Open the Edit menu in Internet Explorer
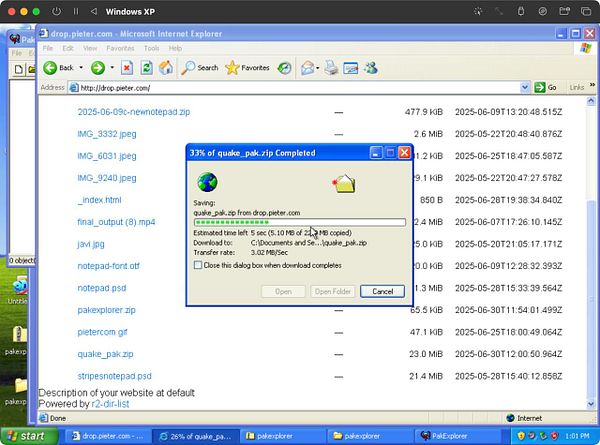The width and height of the screenshot is (600, 445). [x=68, y=48]
